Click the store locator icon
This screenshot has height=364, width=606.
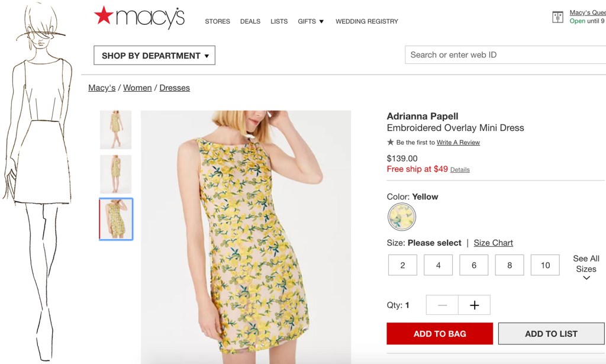point(557,17)
